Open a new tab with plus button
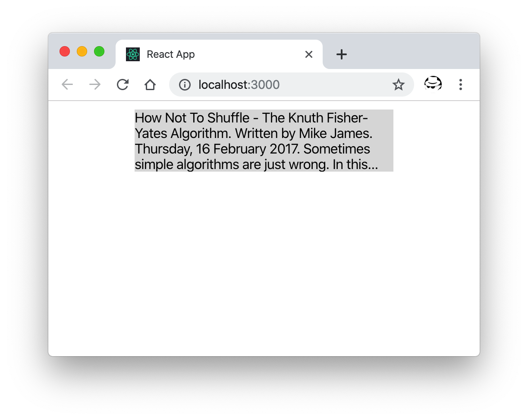 coord(341,54)
